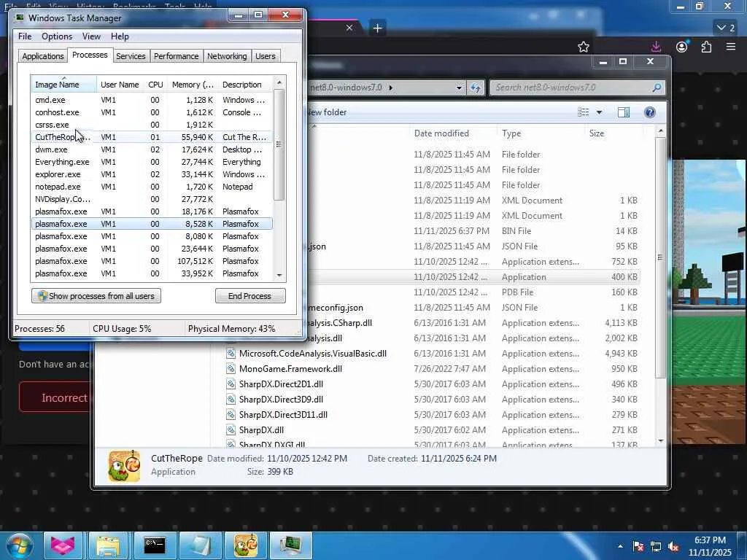Viewport: 747px width, 560px height.
Task: Toggle the Explorer preview pane icon
Action: tap(624, 112)
